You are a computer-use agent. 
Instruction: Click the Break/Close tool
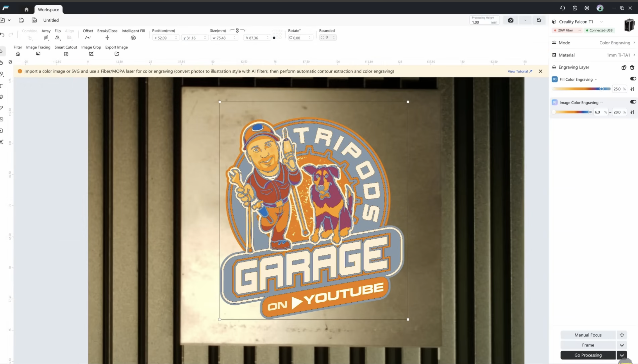click(107, 34)
